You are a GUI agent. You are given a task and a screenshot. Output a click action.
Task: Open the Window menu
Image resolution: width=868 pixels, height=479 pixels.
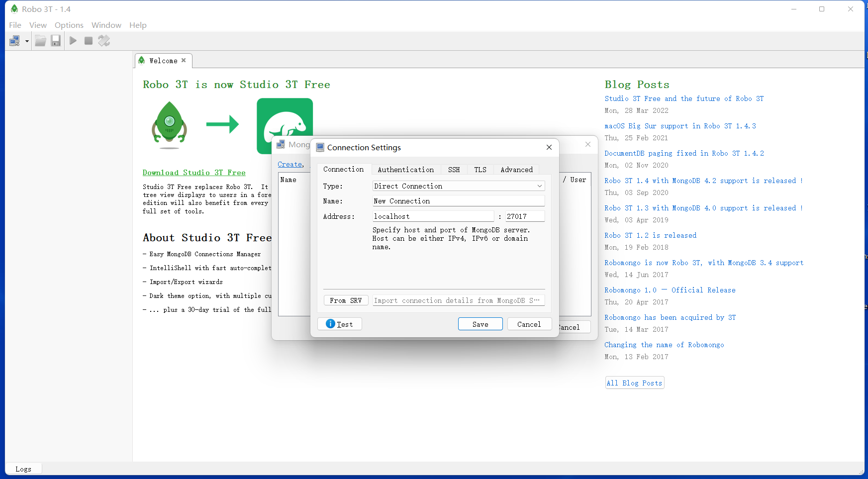106,25
